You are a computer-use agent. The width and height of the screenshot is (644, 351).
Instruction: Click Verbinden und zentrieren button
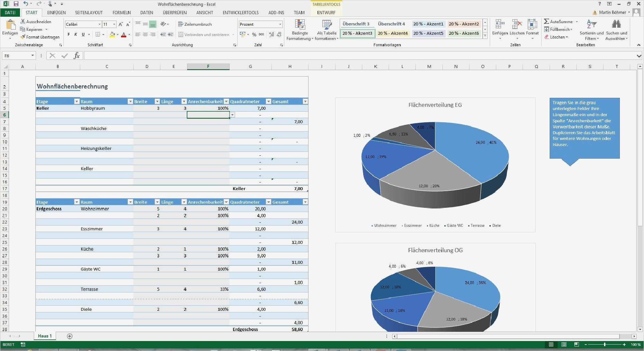[x=204, y=34]
